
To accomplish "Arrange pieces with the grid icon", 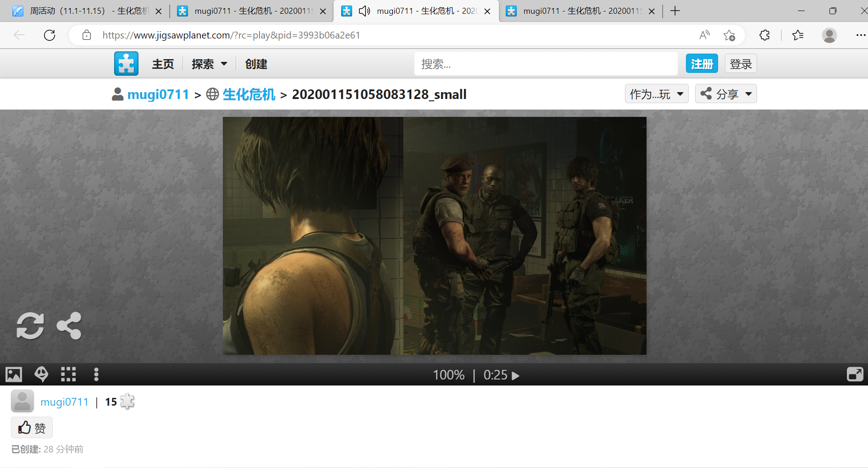I will [68, 374].
